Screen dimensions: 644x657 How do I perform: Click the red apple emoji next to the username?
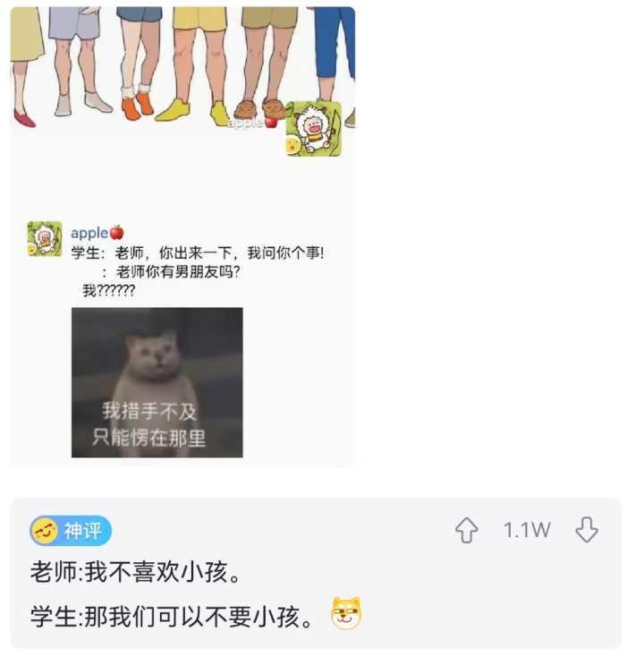pos(117,232)
